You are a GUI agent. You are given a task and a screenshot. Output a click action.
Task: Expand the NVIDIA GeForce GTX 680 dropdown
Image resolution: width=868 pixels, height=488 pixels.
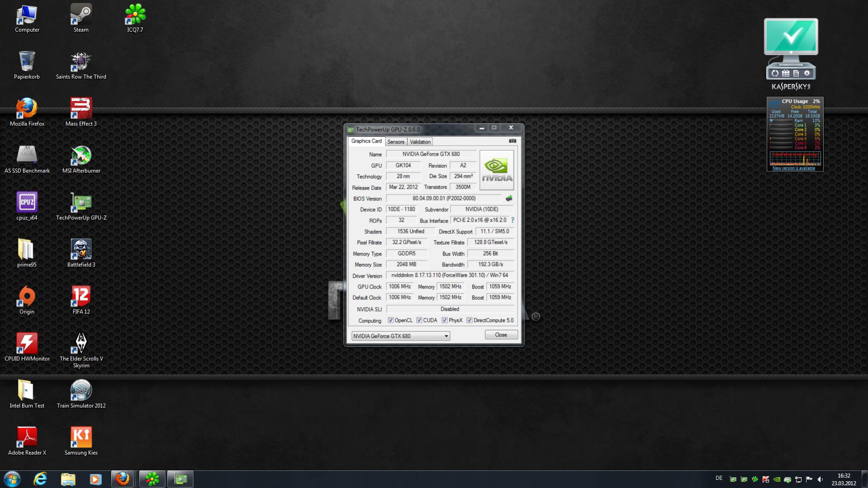(401, 336)
